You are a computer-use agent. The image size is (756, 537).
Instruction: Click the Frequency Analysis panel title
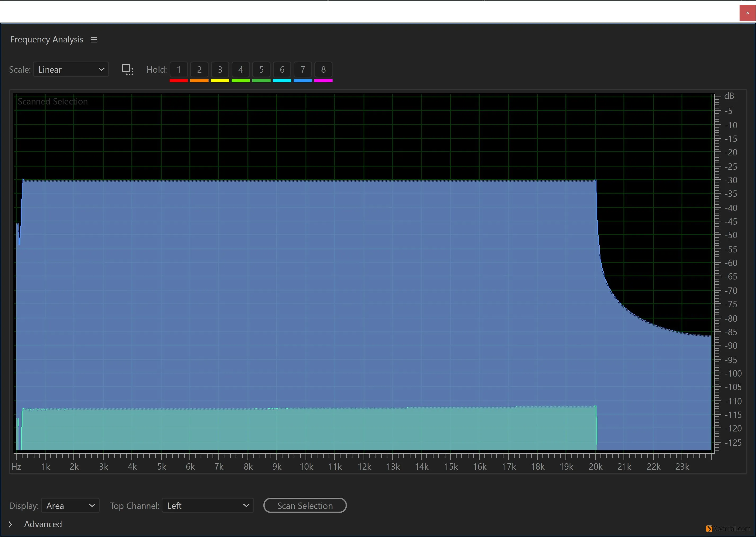(47, 40)
